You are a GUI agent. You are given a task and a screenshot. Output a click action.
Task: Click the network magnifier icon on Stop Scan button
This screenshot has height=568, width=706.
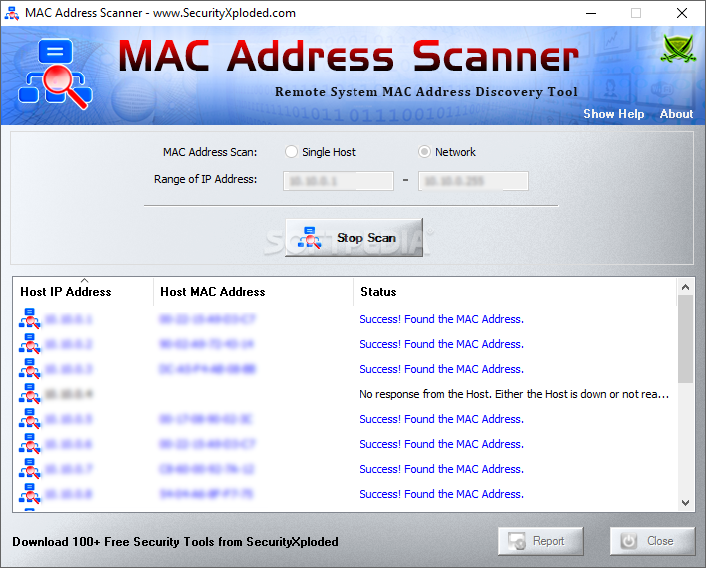click(x=309, y=238)
